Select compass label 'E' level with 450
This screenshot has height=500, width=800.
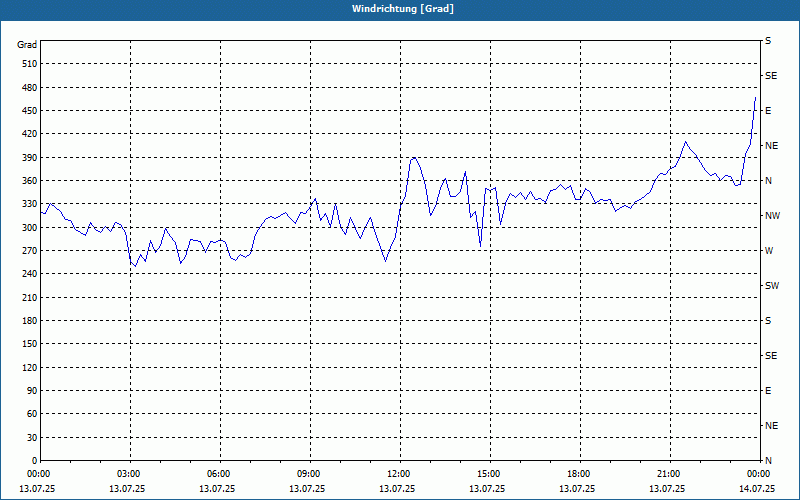768,111
